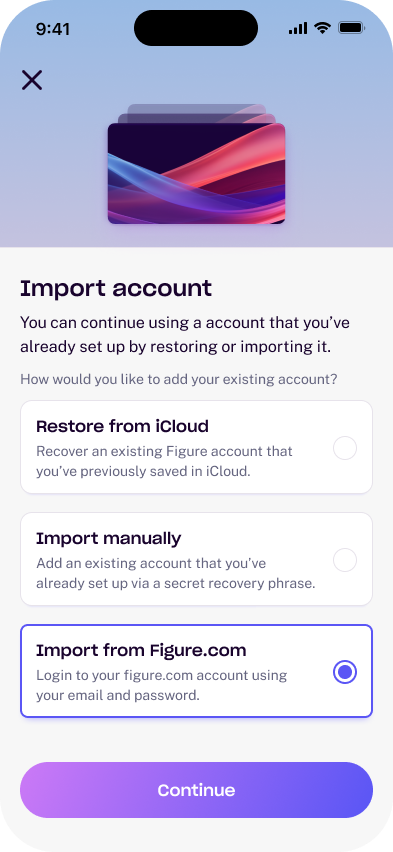Tap the iCloud option description text
This screenshot has width=393, height=852.
pos(164,461)
